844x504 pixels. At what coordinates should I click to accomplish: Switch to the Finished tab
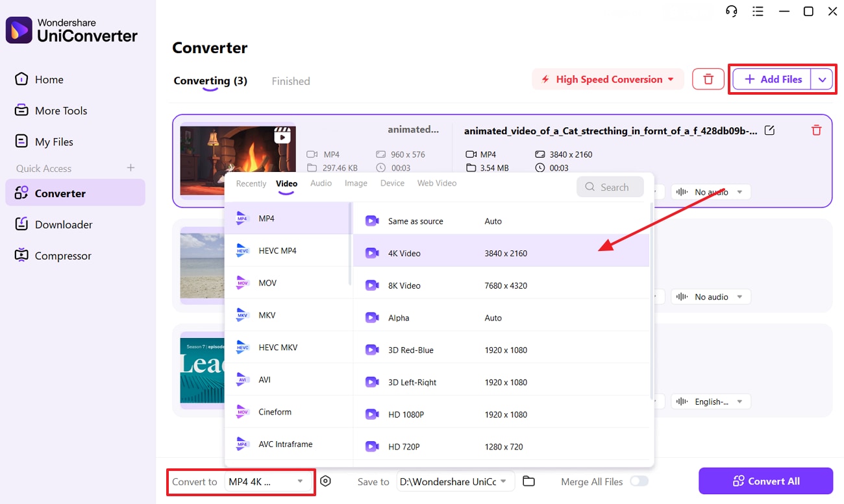click(291, 81)
